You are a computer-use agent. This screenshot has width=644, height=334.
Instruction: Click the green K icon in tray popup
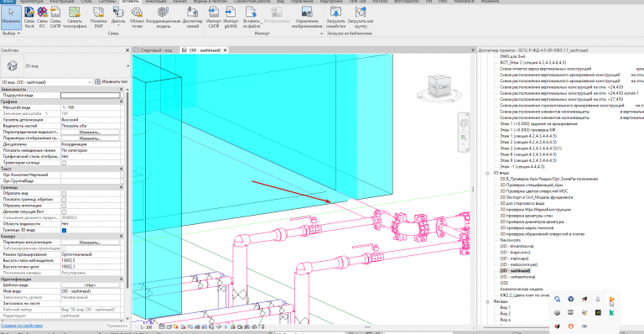click(x=611, y=313)
